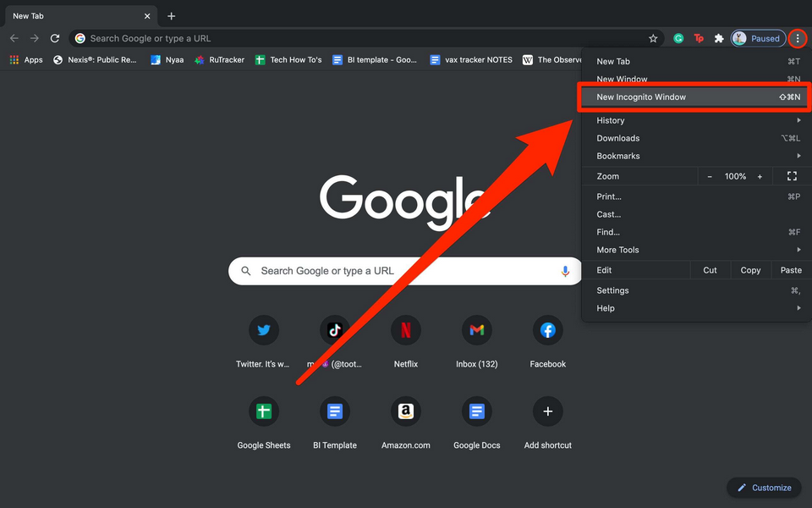The width and height of the screenshot is (812, 508).
Task: Click the Paused profile button
Action: coord(758,38)
